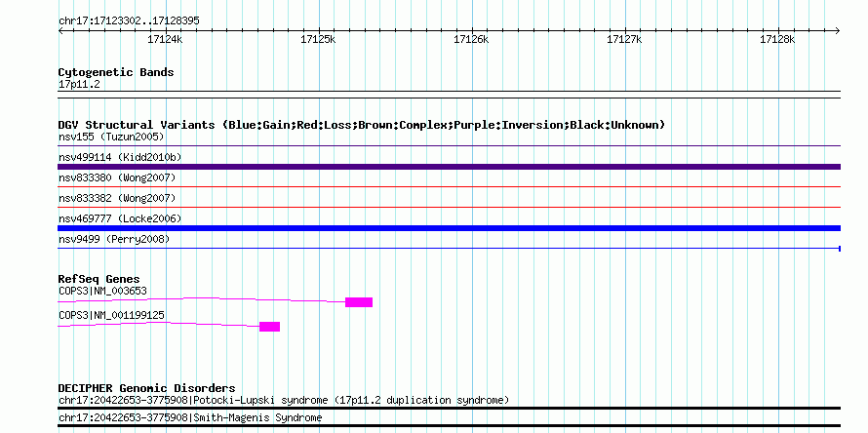Screen dimensions: 868x433
Task: Click the magenta exon of COPS3 NM_003653
Action: pyautogui.click(x=359, y=302)
